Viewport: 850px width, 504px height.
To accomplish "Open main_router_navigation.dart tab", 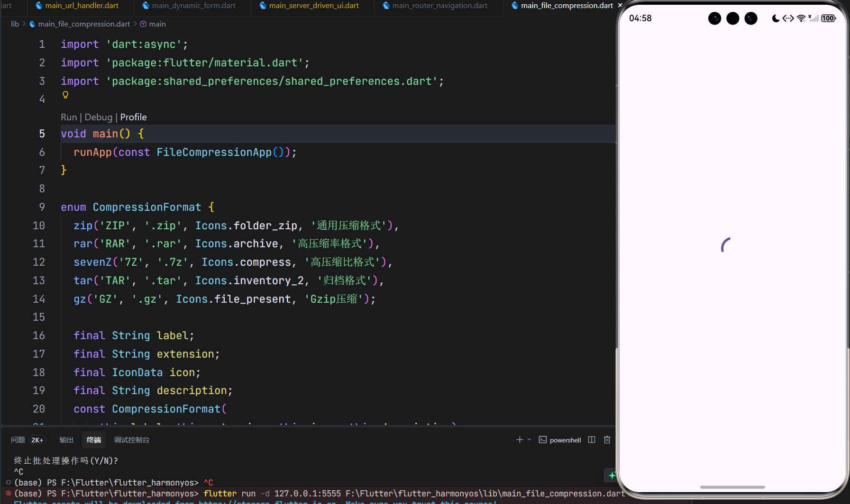I will coord(436,6).
